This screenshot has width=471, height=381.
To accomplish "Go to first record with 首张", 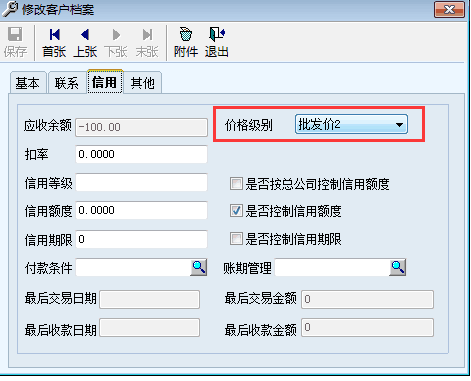I will (x=54, y=42).
